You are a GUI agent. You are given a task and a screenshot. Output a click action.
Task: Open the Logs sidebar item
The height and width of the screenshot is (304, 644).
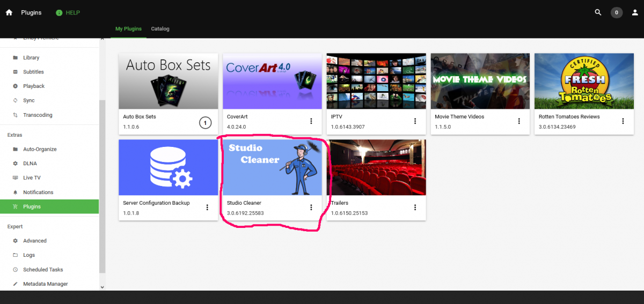pos(49,255)
